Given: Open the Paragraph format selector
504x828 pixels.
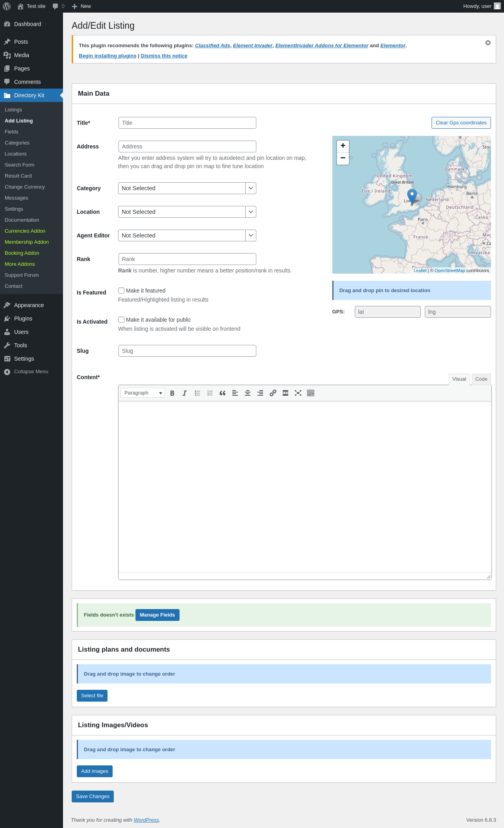Looking at the screenshot, I should tap(143, 393).
